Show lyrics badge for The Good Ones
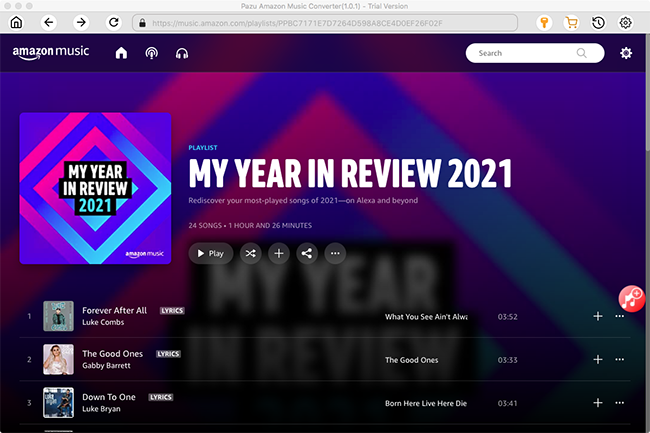The height and width of the screenshot is (433, 650). click(x=168, y=354)
